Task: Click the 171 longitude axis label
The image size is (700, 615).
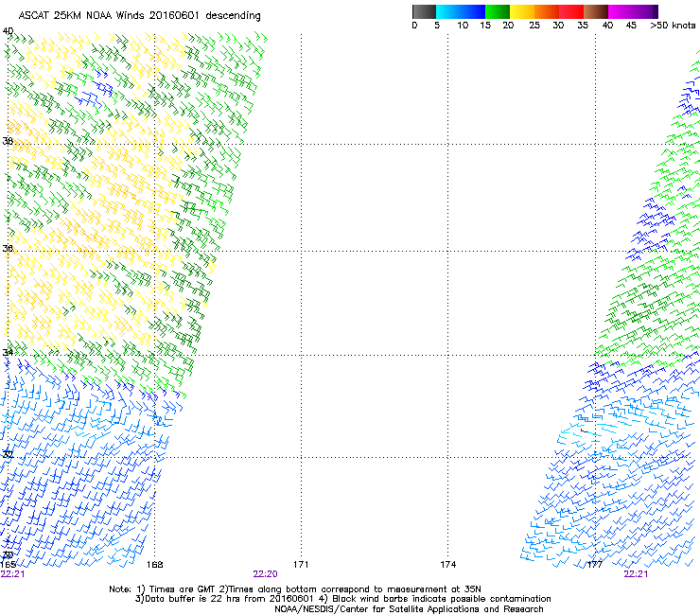Action: (x=301, y=565)
